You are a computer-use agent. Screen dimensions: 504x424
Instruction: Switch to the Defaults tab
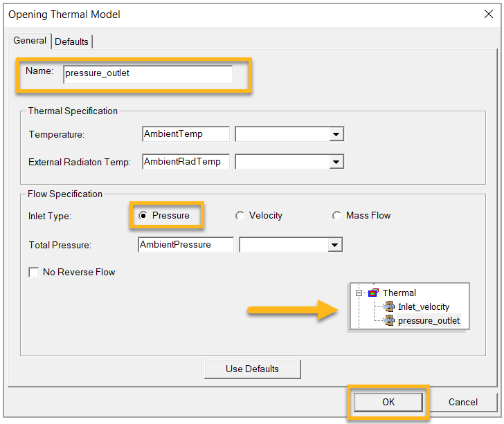[x=72, y=42]
